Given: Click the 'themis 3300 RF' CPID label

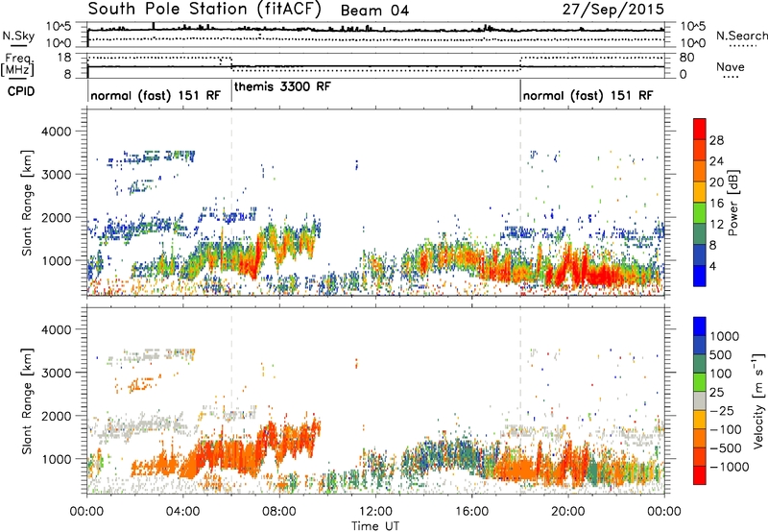Looking at the screenshot, I should point(282,87).
